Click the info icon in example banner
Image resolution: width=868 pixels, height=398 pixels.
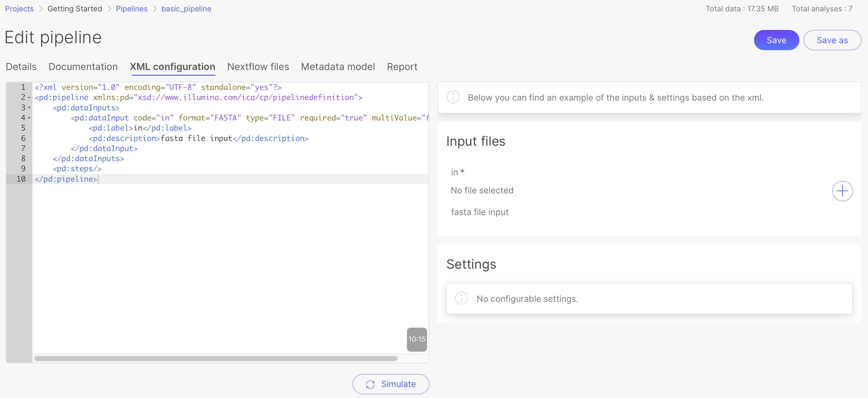click(453, 97)
